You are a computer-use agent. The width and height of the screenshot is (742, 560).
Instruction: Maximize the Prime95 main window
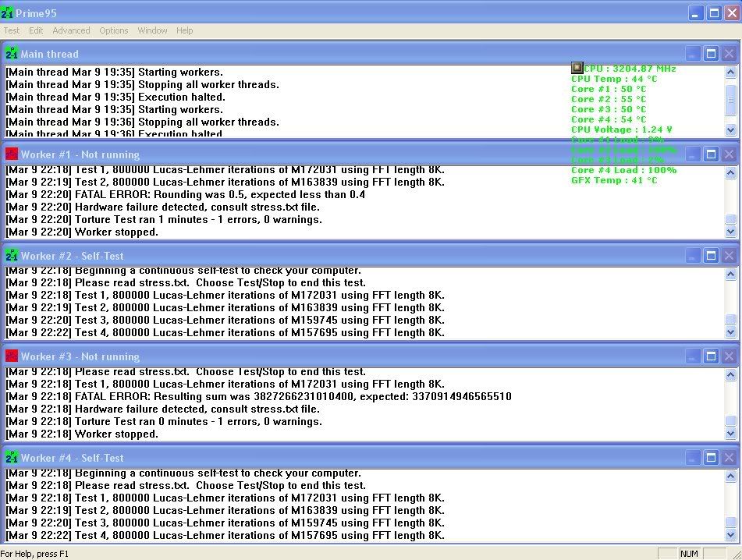click(x=714, y=13)
